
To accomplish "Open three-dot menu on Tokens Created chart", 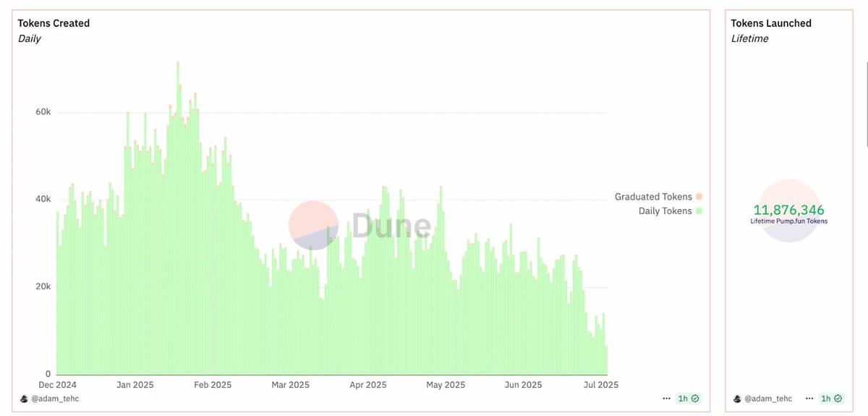I will click(666, 399).
